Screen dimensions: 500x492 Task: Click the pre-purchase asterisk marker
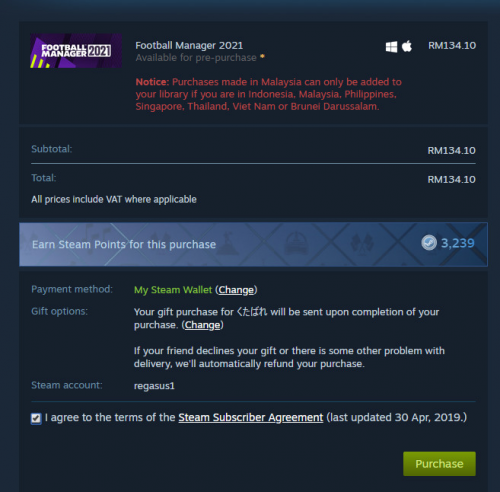pyautogui.click(x=262, y=56)
